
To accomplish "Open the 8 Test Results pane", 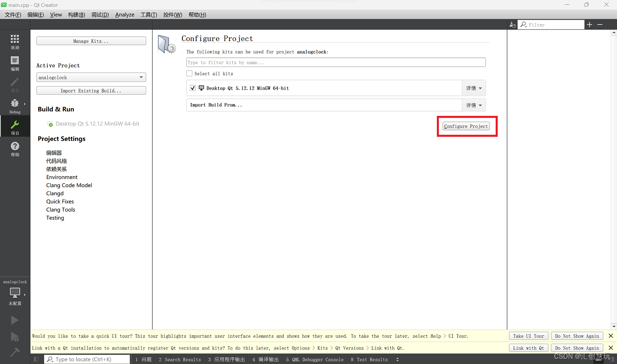I will click(369, 359).
